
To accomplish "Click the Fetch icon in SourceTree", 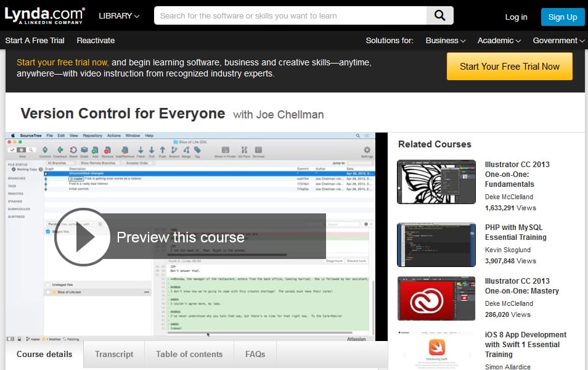I will (141, 150).
